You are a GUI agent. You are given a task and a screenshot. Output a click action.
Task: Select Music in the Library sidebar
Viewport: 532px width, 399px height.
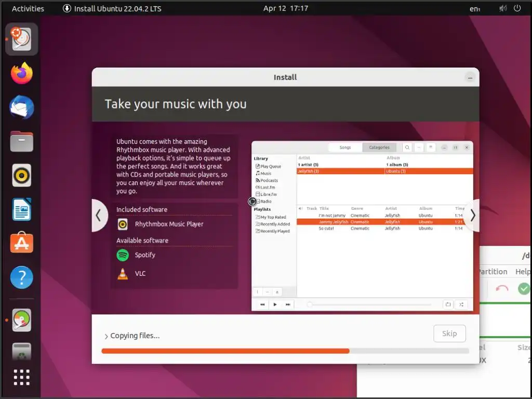pyautogui.click(x=263, y=174)
